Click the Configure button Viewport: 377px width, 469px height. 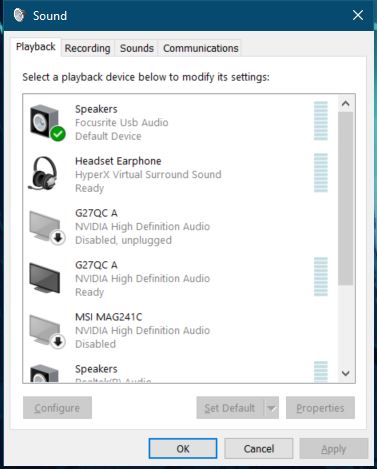click(57, 408)
